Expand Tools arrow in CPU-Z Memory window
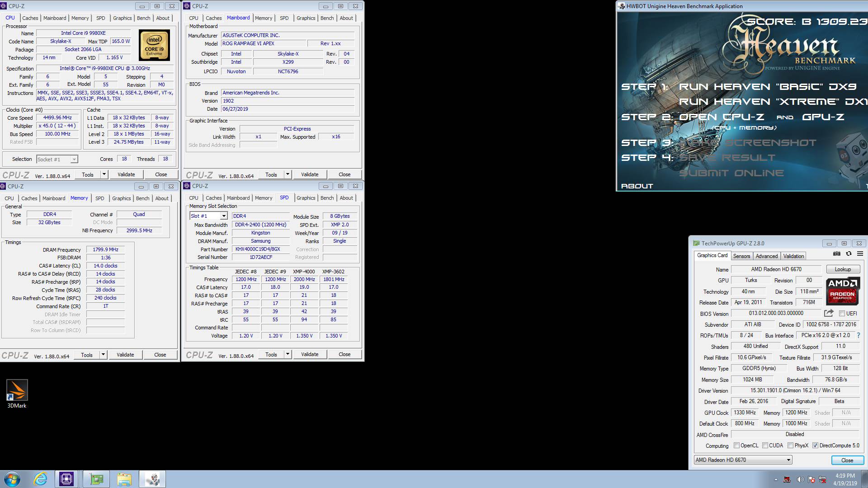The width and height of the screenshot is (868, 488). click(x=103, y=355)
